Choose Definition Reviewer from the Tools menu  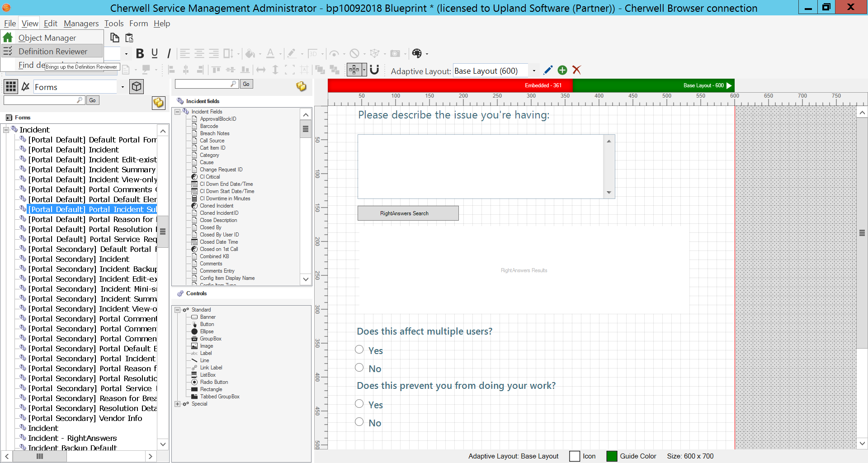(52, 52)
